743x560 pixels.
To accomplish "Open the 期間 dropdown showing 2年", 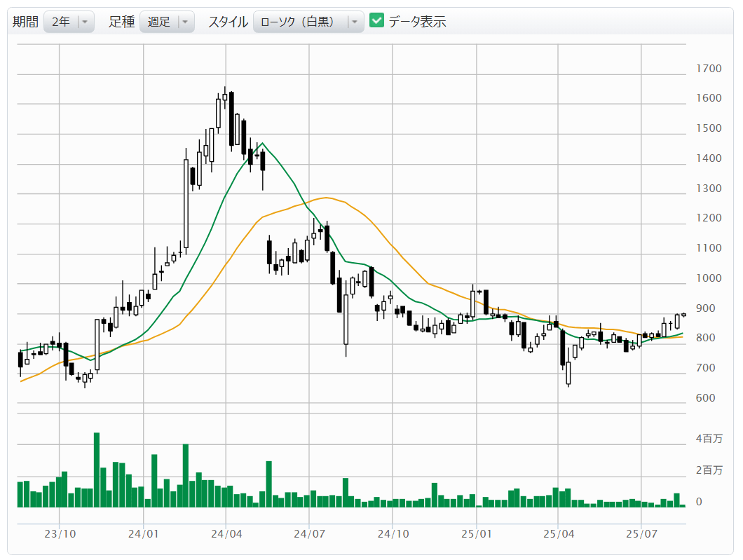I will point(69,22).
